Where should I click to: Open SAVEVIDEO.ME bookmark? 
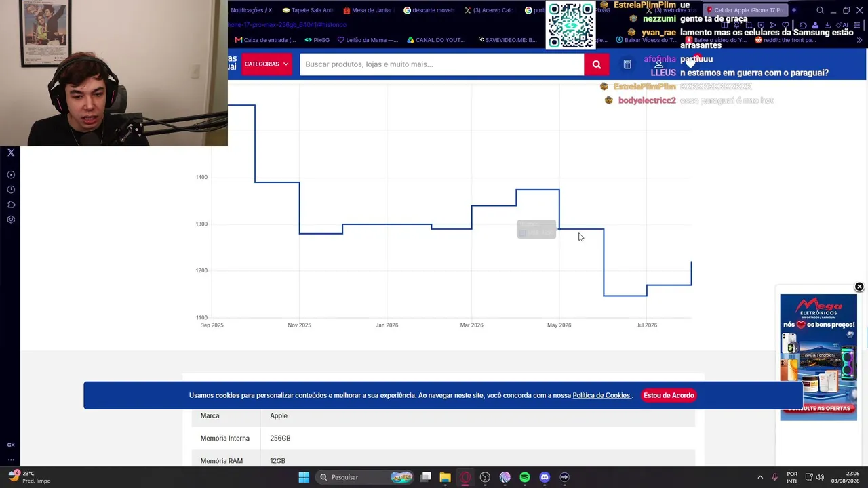(x=508, y=40)
